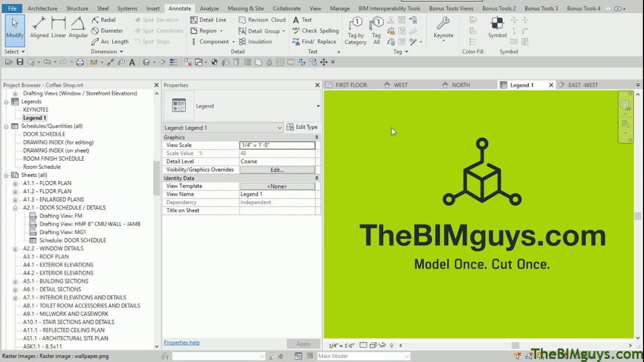Click the View Template <None> button
The width and height of the screenshot is (644, 362).
[277, 186]
